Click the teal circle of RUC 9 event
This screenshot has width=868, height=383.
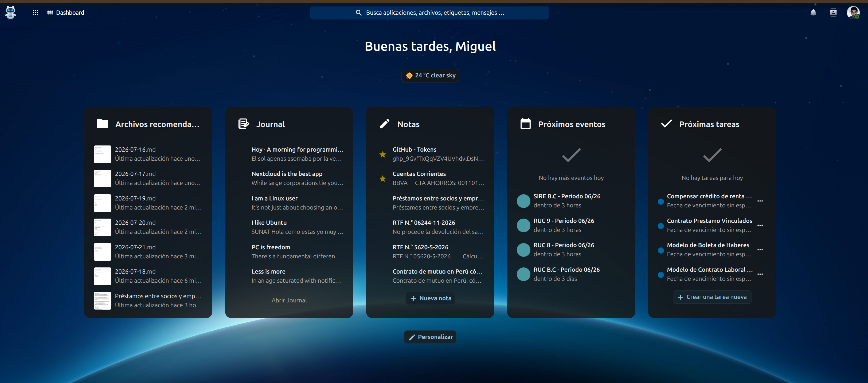click(524, 226)
